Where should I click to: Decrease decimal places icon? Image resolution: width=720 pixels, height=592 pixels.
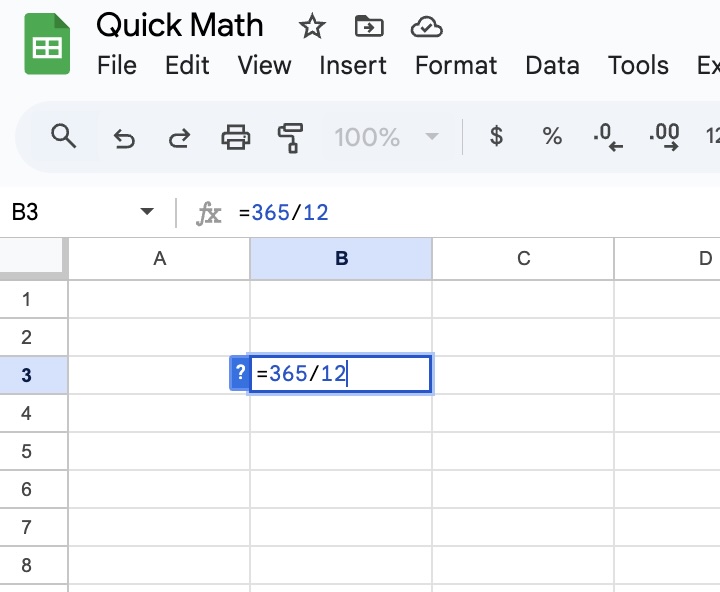point(608,137)
